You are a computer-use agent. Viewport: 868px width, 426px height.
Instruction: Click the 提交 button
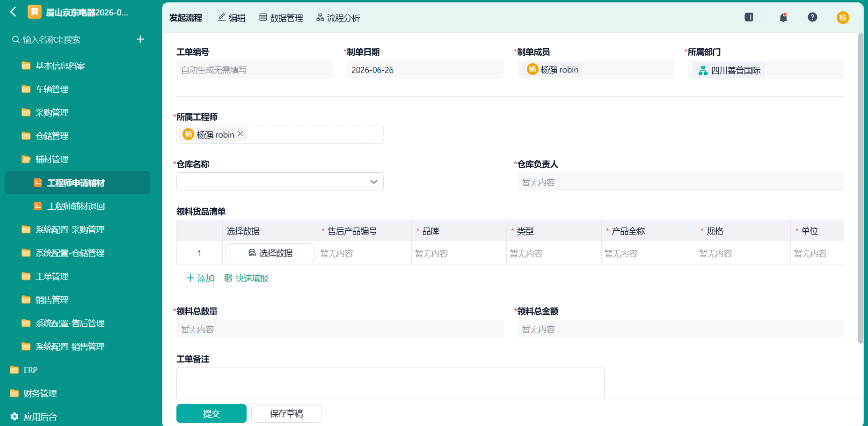click(212, 413)
